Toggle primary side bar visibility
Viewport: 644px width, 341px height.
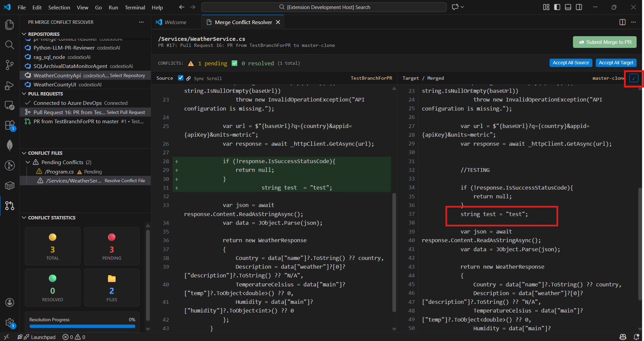[557, 7]
